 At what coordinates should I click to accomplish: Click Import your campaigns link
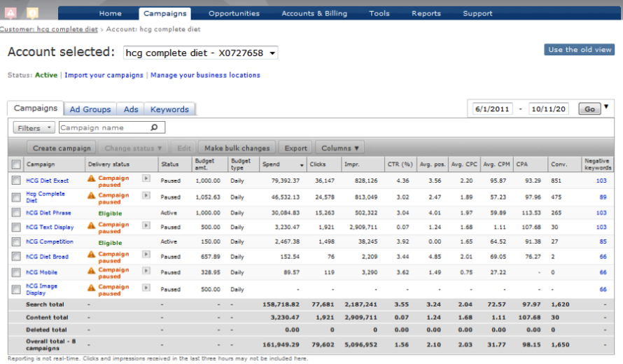point(104,75)
